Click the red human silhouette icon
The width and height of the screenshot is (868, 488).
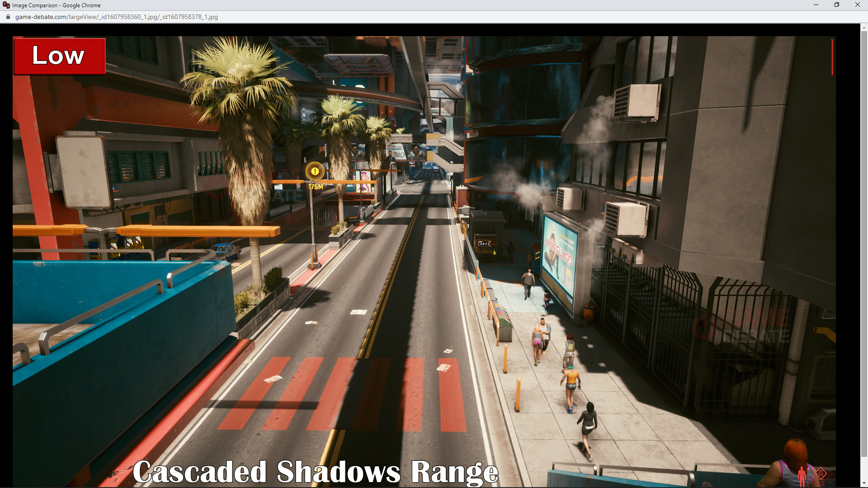coord(802,475)
